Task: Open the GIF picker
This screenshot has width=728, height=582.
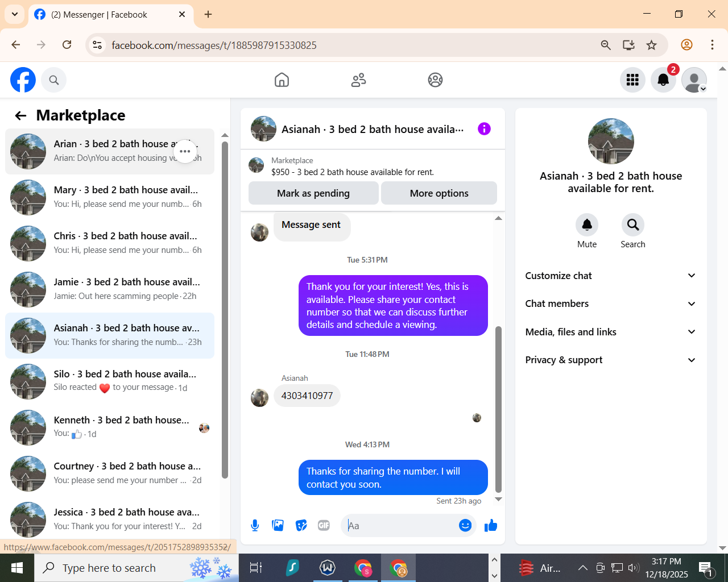Action: tap(324, 526)
